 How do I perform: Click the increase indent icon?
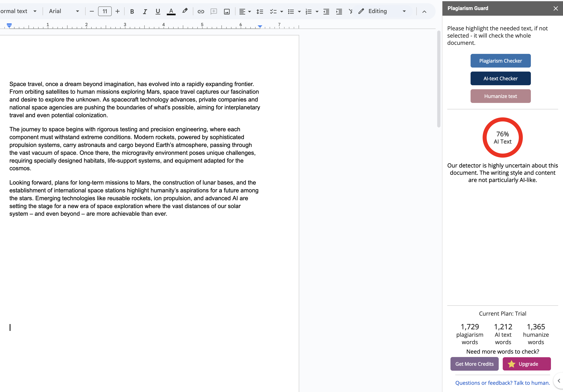[339, 11]
